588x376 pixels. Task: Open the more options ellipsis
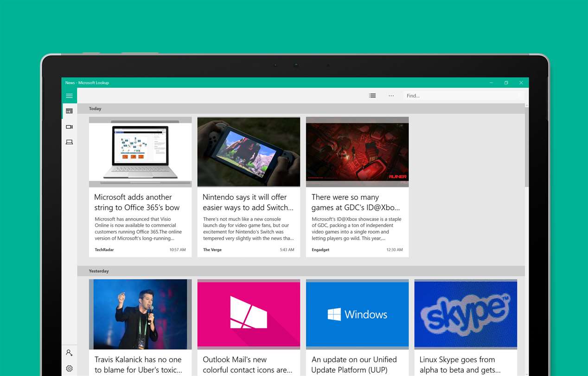[x=391, y=96]
